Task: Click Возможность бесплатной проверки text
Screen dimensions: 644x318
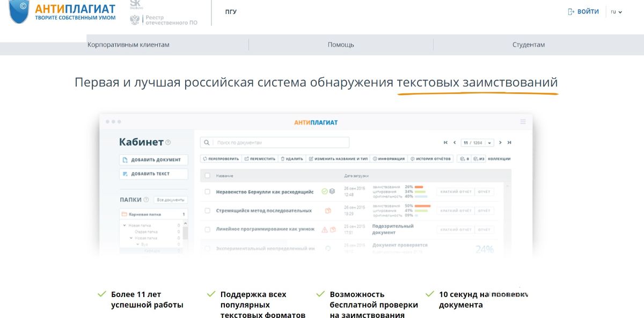Action: 374,305
